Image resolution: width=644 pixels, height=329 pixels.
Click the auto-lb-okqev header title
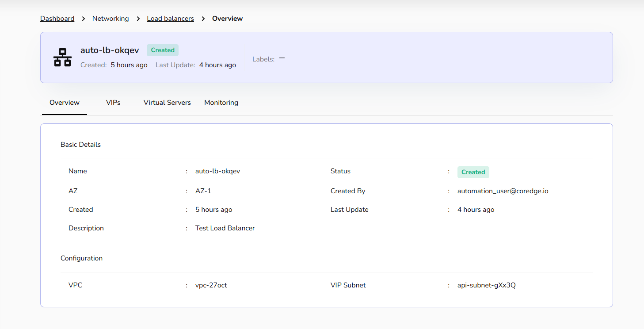[x=110, y=50]
